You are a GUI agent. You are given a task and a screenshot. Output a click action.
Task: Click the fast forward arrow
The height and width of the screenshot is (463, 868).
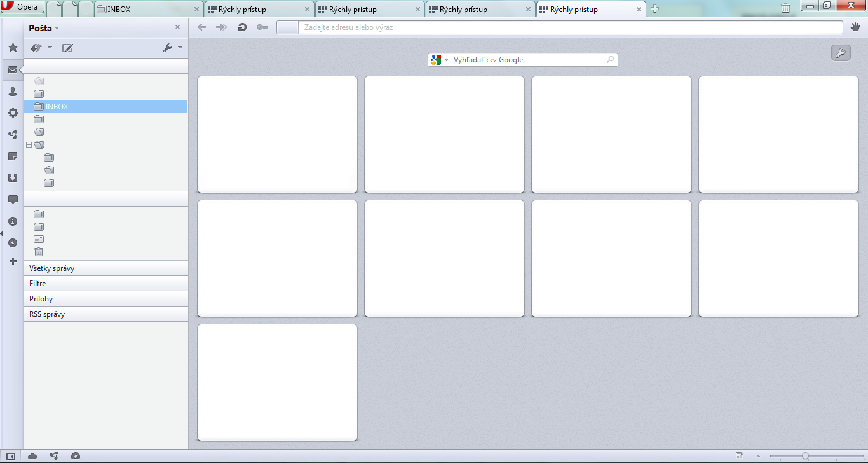point(222,27)
